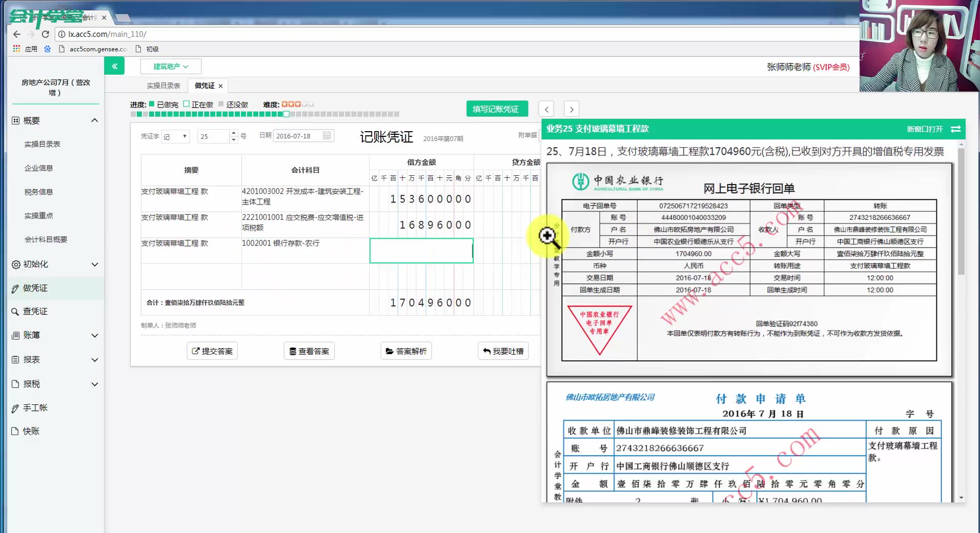
Task: Click the 概要 grid icon in sidebar
Action: point(16,120)
